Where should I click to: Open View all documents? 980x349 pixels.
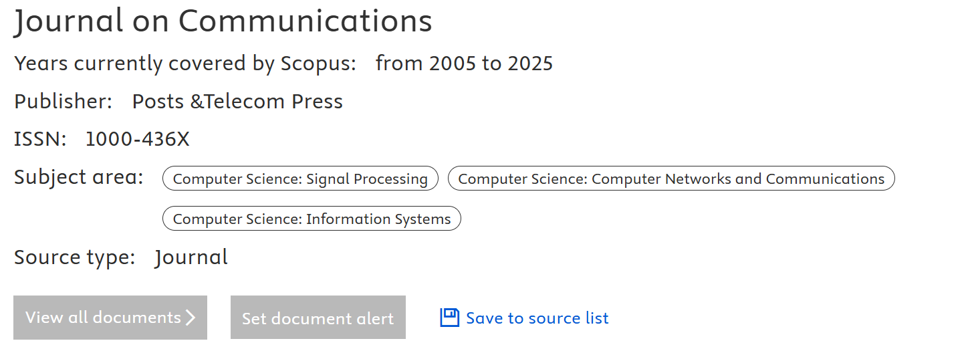coord(110,318)
